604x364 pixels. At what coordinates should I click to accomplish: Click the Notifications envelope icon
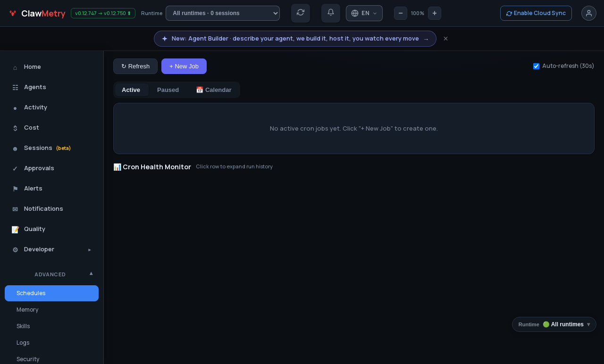[15, 209]
